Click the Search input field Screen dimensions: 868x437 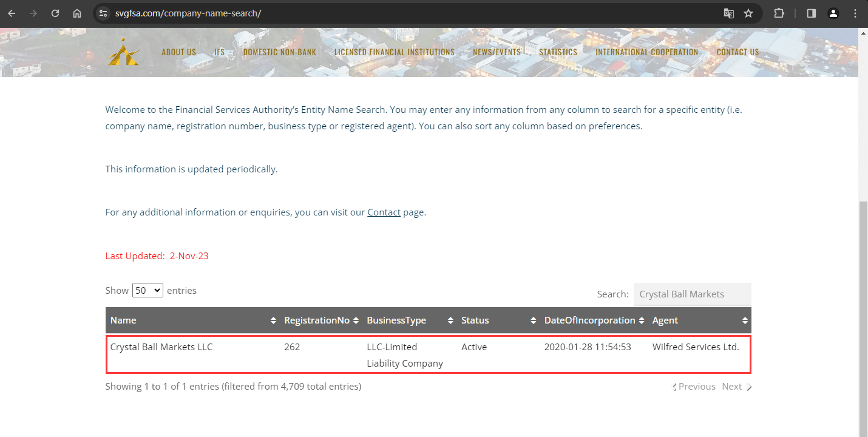click(693, 294)
